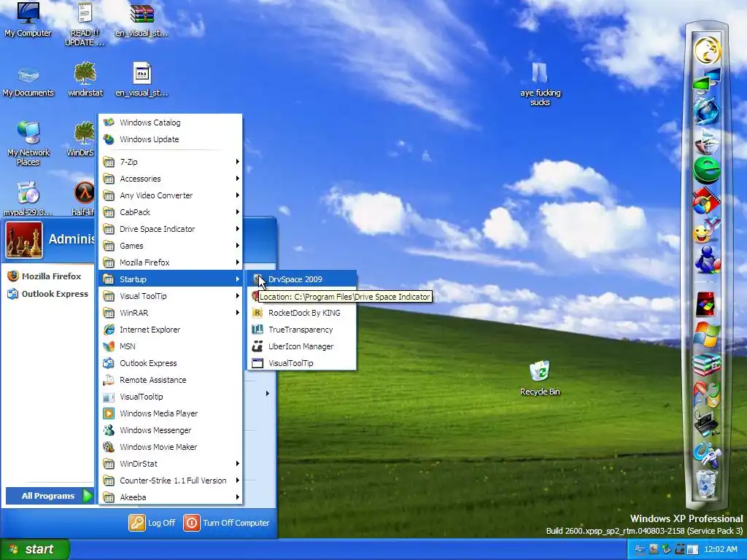Launch UberIcon Manager
Image resolution: width=747 pixels, height=560 pixels.
pos(302,346)
